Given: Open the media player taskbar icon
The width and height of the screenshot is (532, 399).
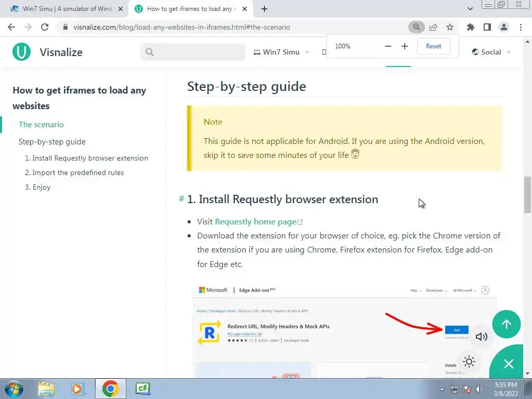Looking at the screenshot, I should click(x=77, y=389).
